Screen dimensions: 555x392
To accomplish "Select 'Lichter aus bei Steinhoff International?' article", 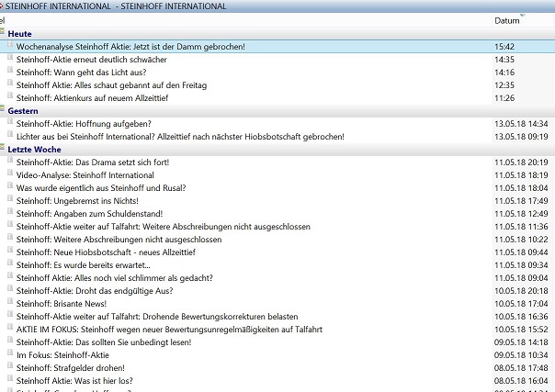I will pos(180,137).
